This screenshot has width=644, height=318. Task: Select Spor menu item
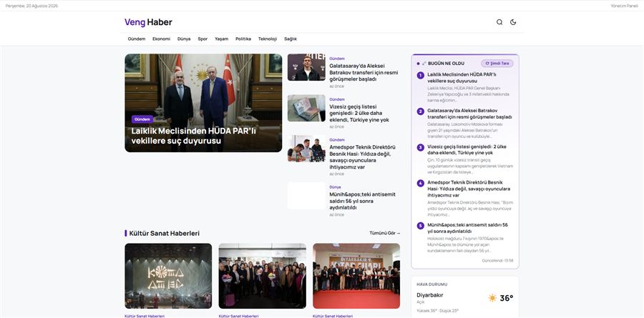click(203, 39)
